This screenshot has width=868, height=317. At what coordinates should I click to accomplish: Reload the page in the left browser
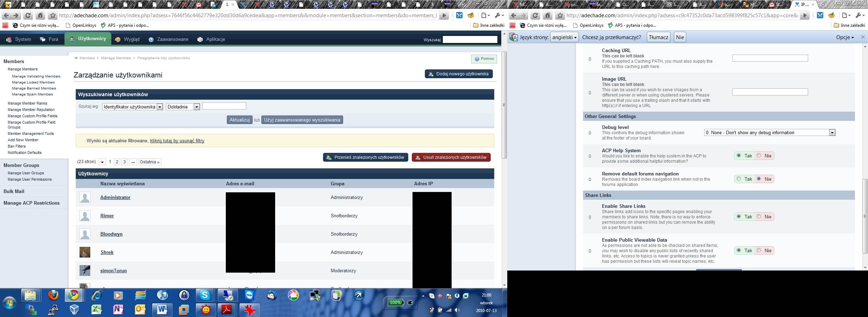tap(28, 15)
